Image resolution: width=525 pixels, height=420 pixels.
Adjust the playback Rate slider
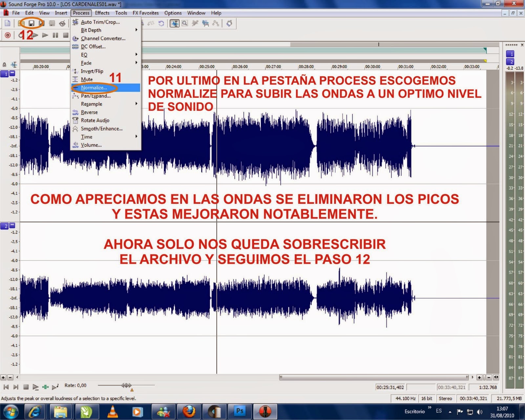tap(126, 385)
